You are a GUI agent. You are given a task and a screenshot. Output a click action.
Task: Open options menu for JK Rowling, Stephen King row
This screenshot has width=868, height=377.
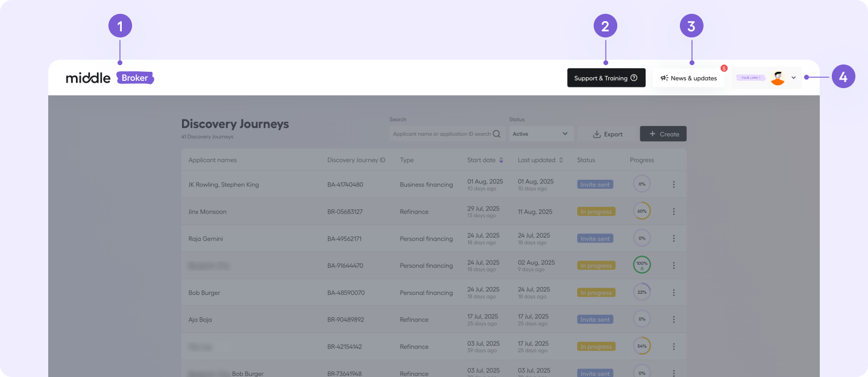coord(674,185)
